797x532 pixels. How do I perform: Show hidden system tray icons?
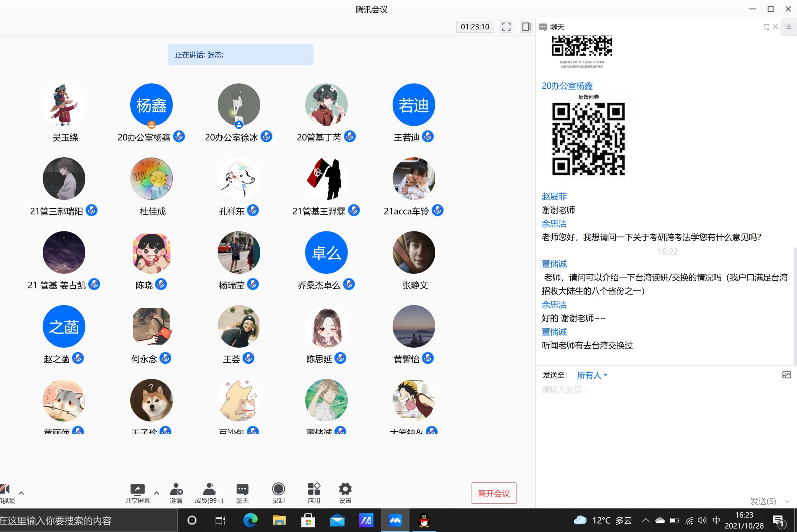pos(646,520)
